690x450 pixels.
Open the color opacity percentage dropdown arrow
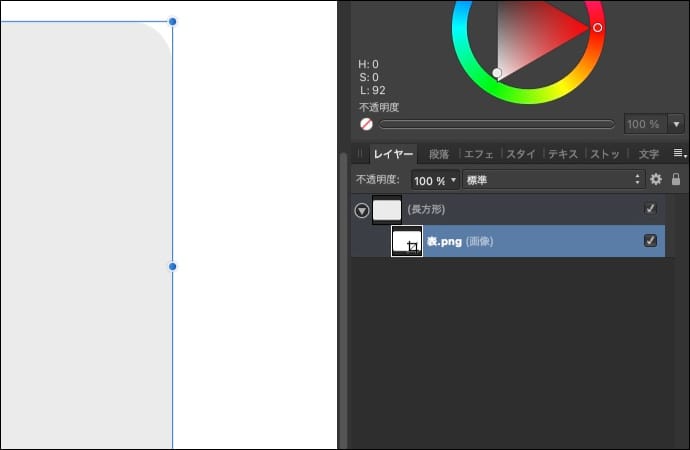tap(676, 124)
